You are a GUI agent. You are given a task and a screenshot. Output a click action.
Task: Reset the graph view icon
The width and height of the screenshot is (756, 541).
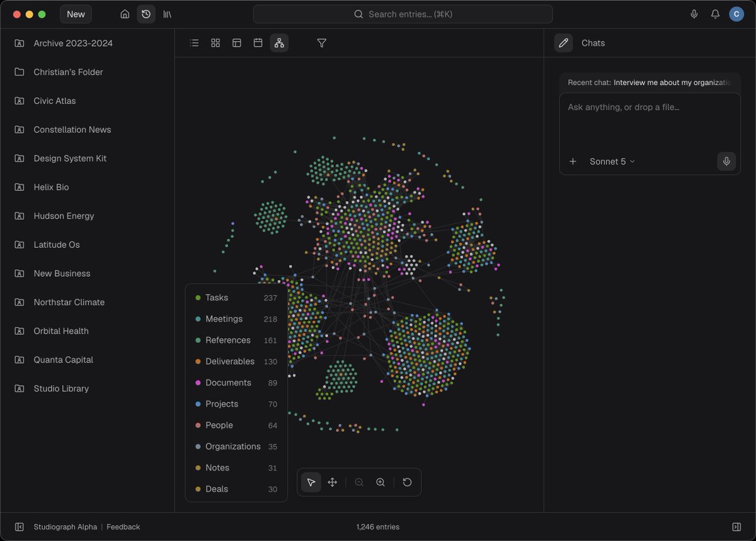tap(407, 482)
